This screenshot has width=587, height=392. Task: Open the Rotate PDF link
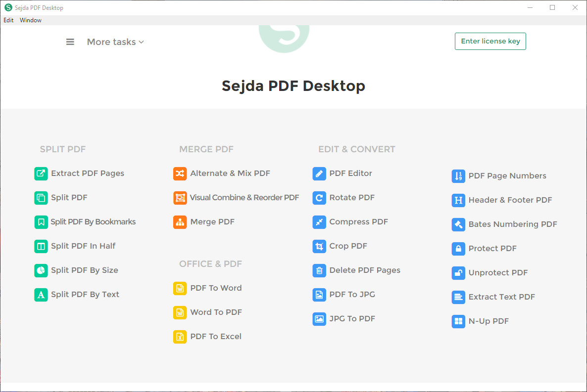pyautogui.click(x=352, y=198)
